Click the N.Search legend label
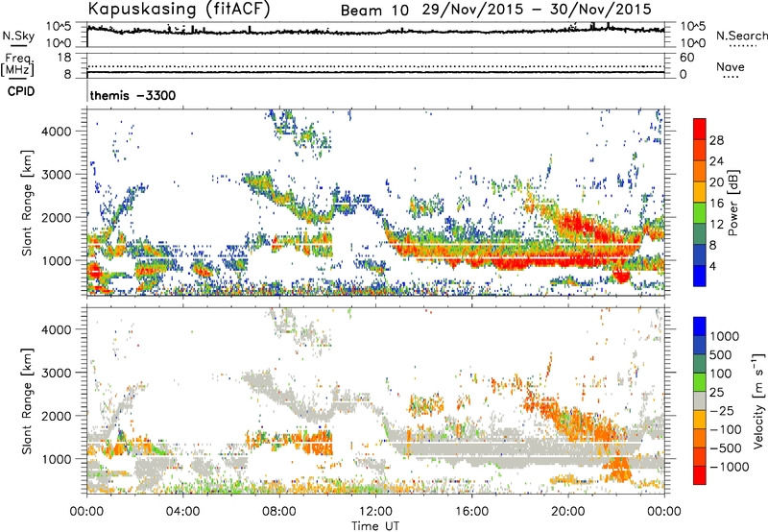768x532 pixels. pos(741,36)
